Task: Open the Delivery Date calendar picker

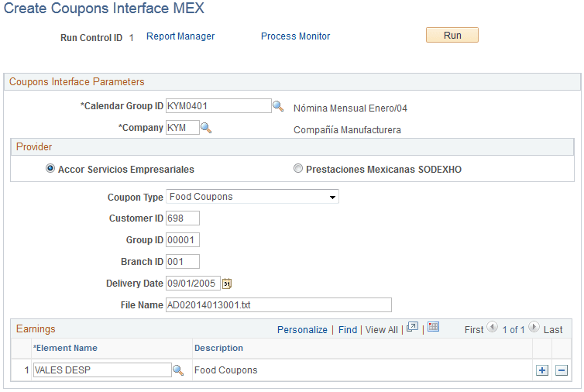Action: pyautogui.click(x=228, y=284)
